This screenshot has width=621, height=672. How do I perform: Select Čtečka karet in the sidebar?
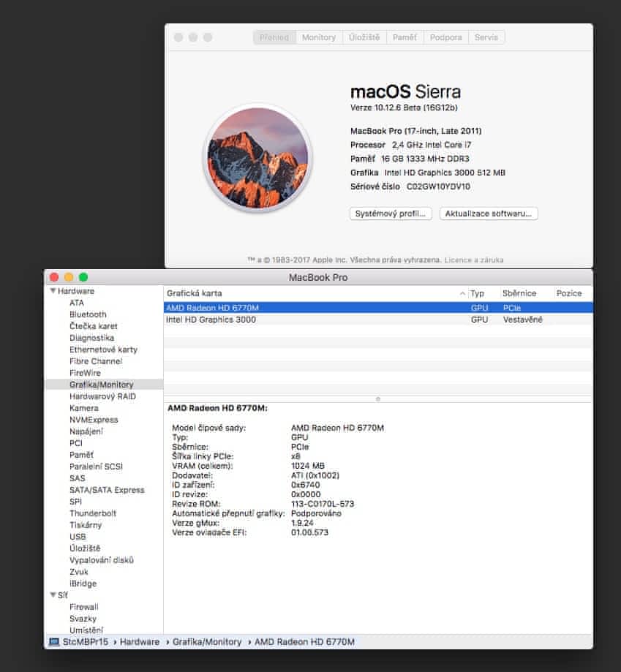pyautogui.click(x=94, y=326)
